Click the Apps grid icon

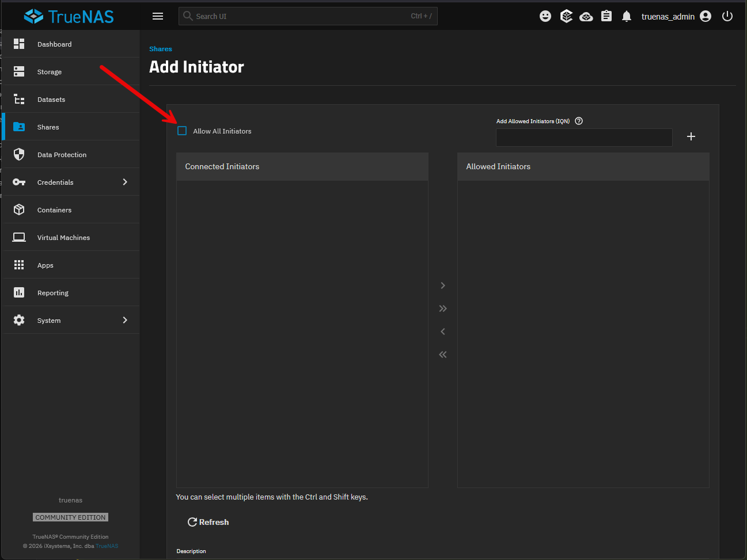pyautogui.click(x=19, y=265)
